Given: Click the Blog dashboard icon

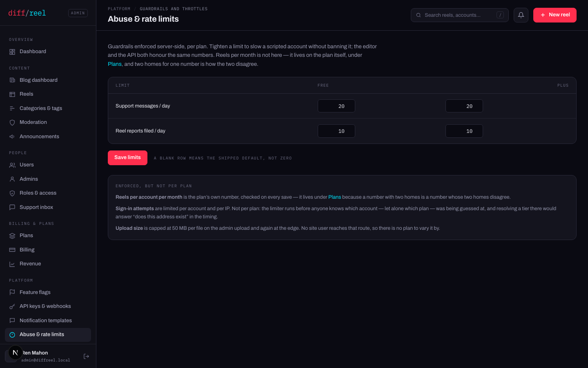Looking at the screenshot, I should tap(12, 80).
